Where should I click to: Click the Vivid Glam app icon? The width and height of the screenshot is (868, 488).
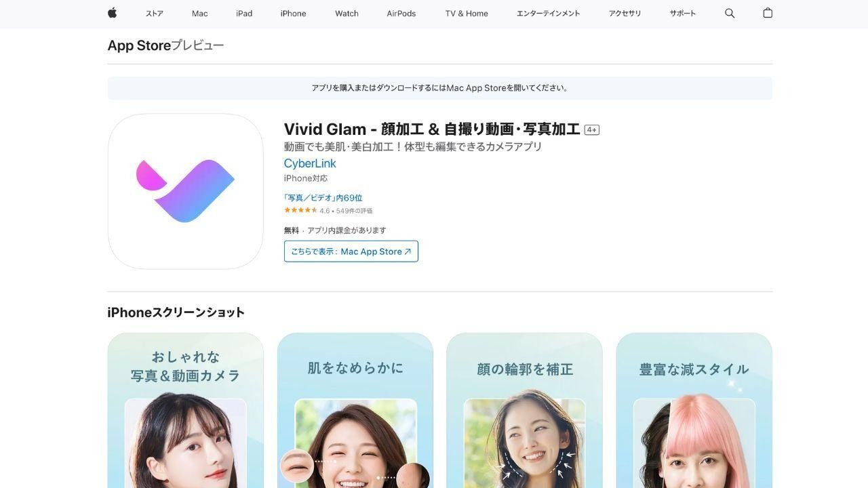[x=186, y=191]
